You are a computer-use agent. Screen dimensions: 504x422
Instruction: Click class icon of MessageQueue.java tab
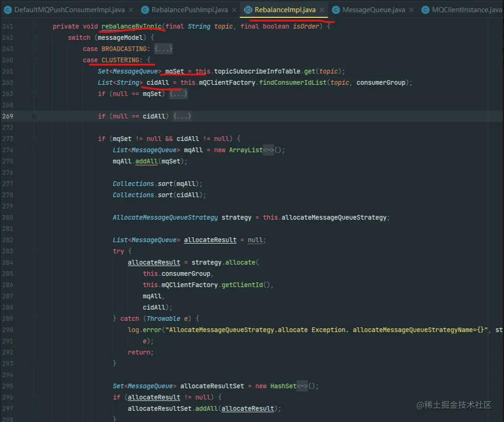tap(336, 10)
